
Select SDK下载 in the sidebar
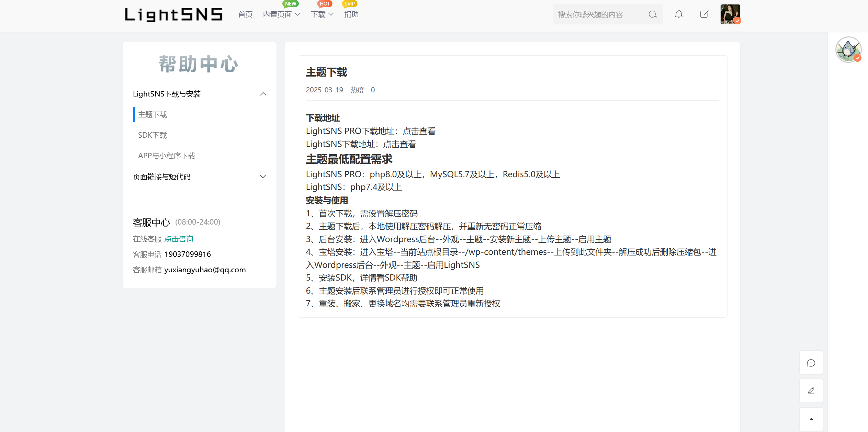[x=153, y=135]
